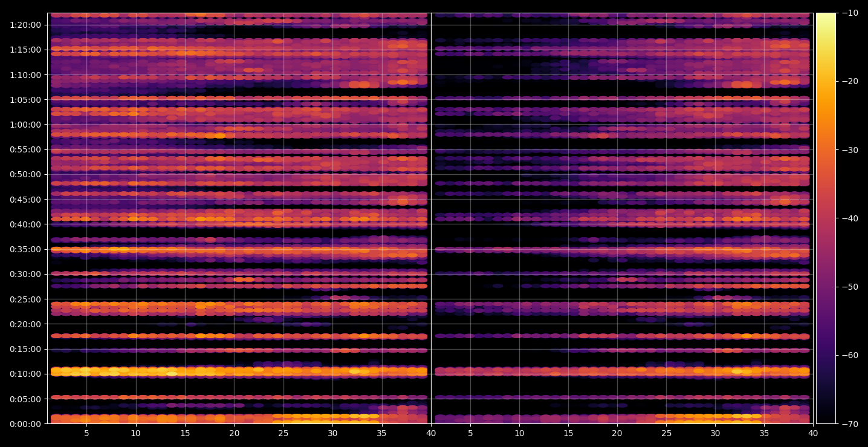
Task: Select x-axis label 40 of right heatmap
Action: [x=813, y=433]
